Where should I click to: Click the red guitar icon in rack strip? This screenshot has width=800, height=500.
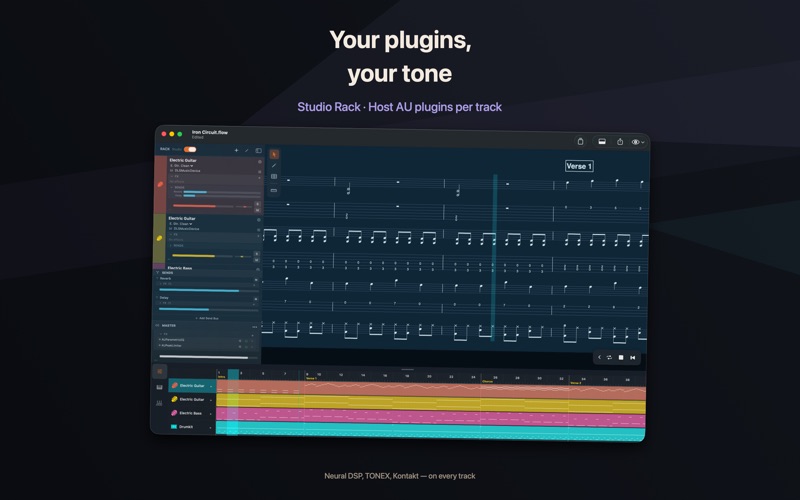(x=160, y=184)
